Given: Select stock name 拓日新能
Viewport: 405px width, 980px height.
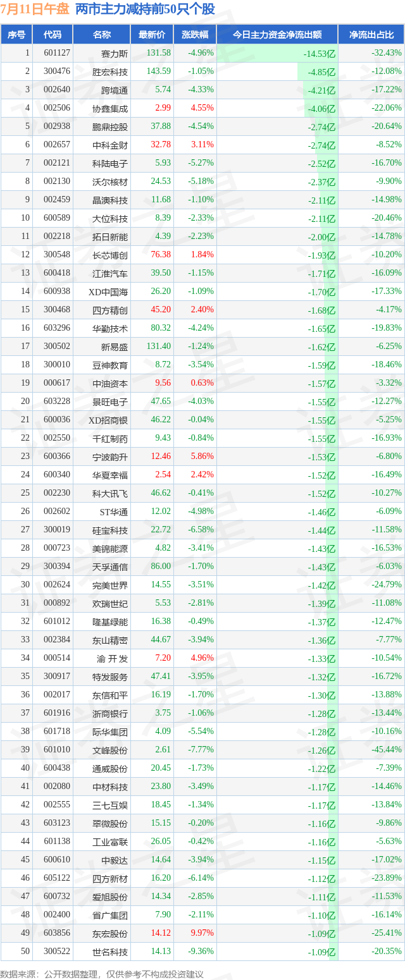Looking at the screenshot, I should [110, 236].
